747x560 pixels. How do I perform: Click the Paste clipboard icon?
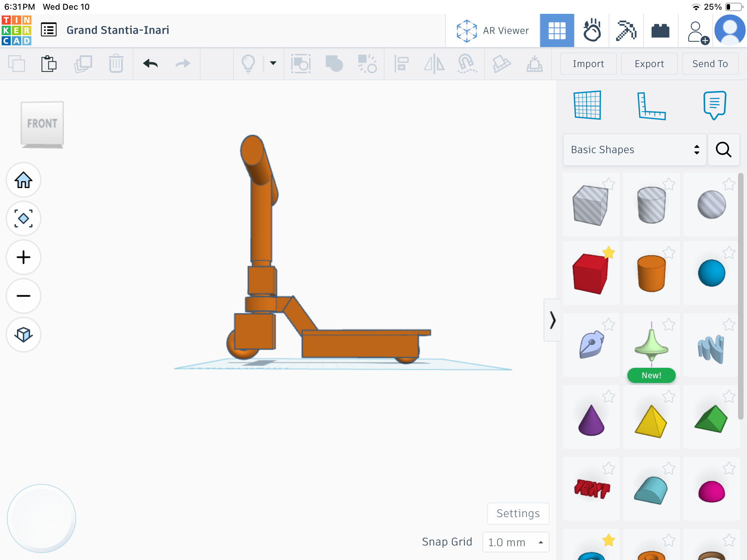click(49, 64)
